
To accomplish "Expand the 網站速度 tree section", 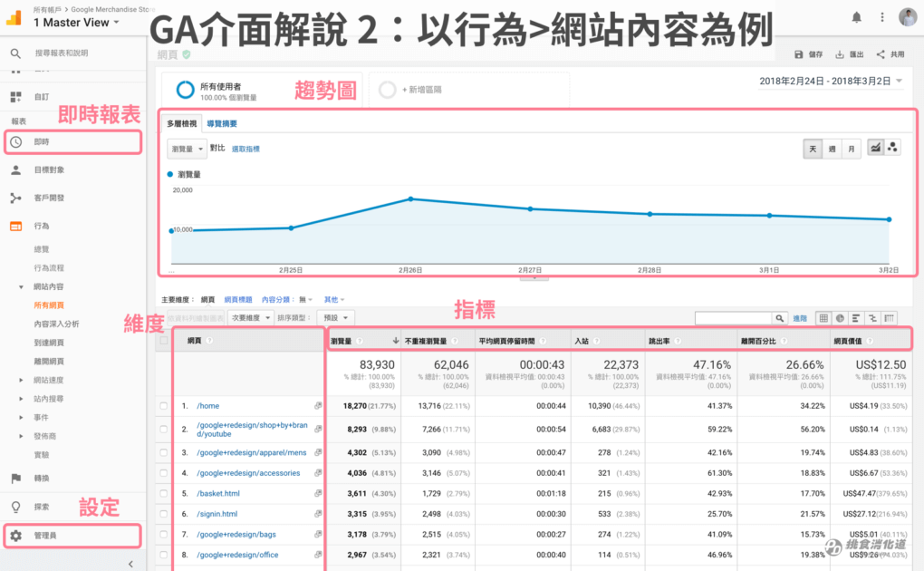I will click(x=21, y=381).
